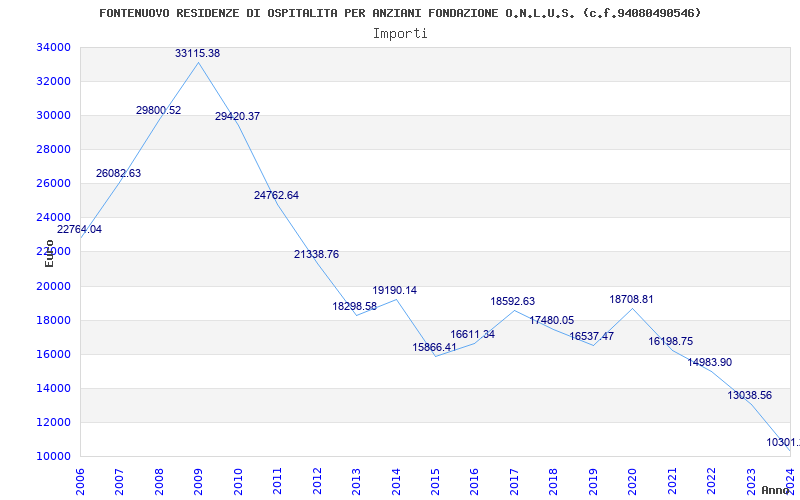Select data label 19190.14

(x=394, y=290)
